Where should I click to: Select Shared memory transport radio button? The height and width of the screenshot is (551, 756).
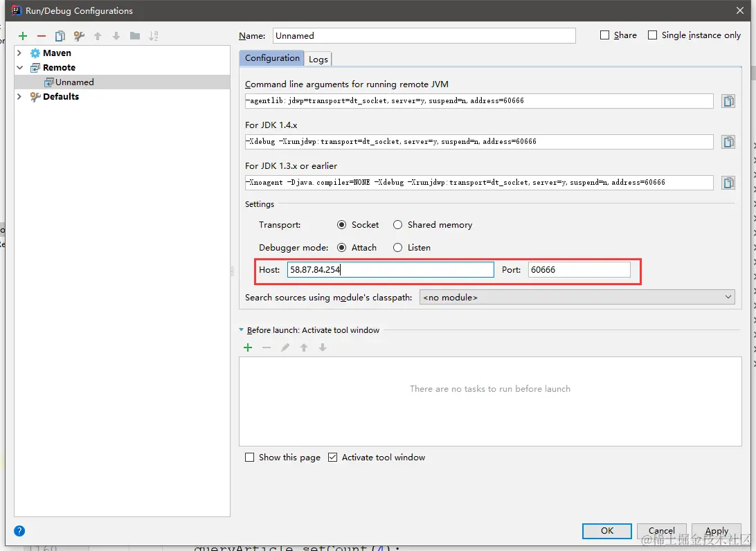pos(398,225)
